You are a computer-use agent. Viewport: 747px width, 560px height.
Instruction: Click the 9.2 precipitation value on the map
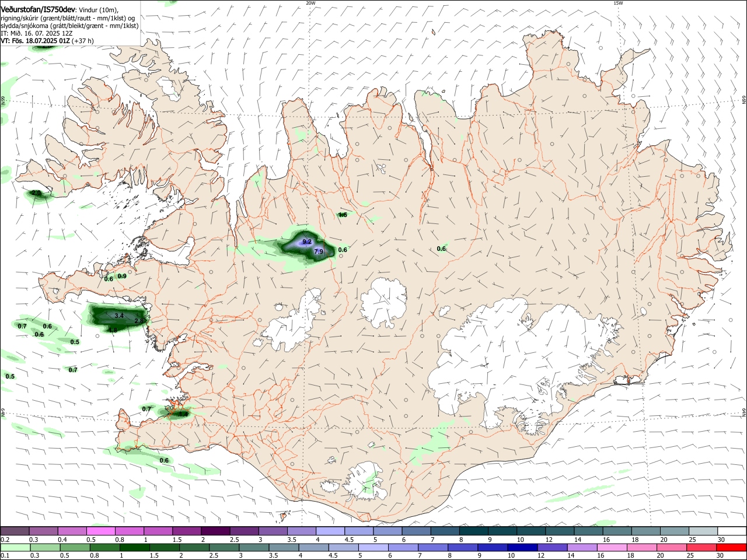(307, 242)
